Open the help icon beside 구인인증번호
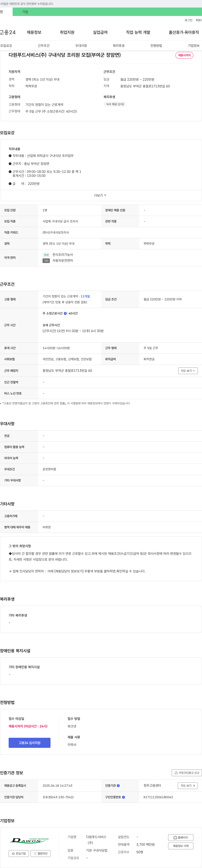 pyautogui.click(x=123, y=797)
